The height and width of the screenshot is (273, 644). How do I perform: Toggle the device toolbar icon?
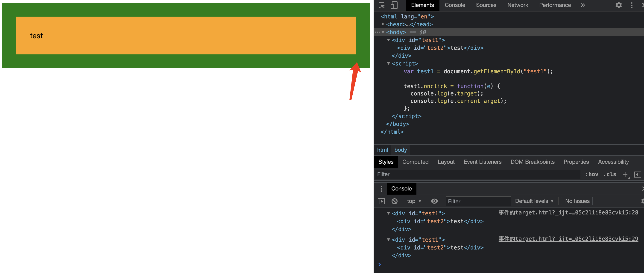pyautogui.click(x=394, y=5)
